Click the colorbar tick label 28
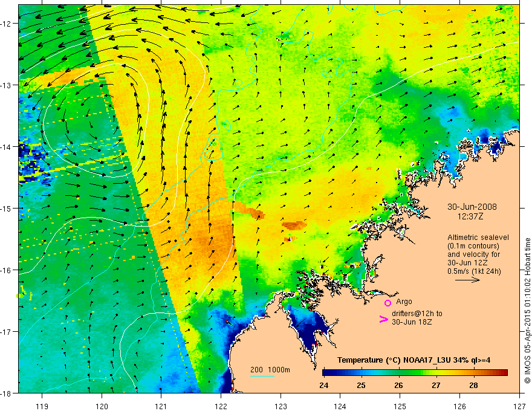This screenshot has height=411, width=532. pyautogui.click(x=473, y=386)
